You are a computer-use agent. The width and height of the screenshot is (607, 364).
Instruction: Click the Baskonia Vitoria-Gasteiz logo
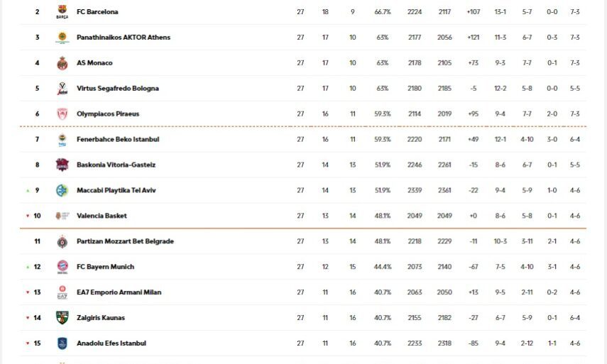62,165
